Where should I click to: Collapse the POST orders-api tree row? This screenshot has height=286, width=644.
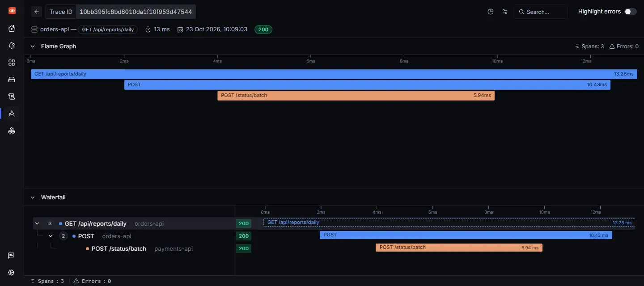tap(51, 236)
